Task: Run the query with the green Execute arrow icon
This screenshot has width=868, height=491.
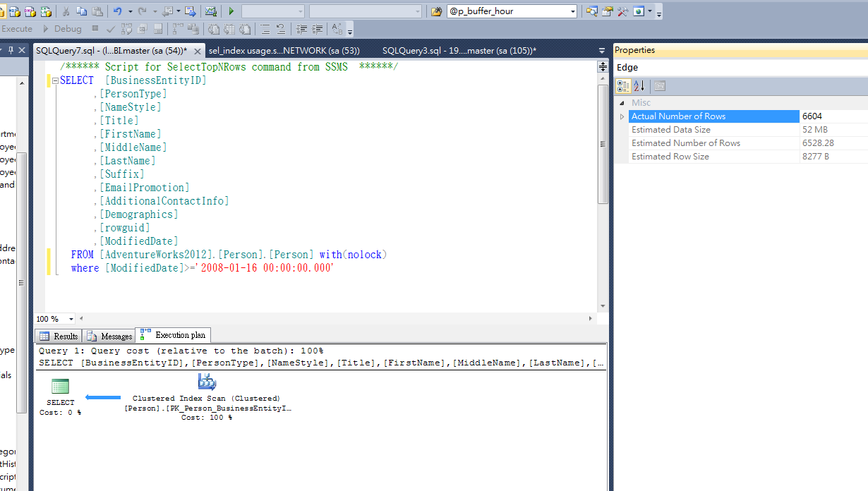Action: (230, 11)
